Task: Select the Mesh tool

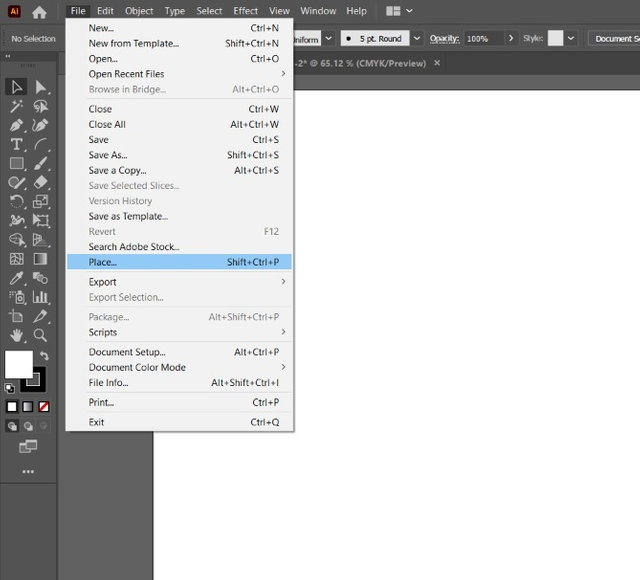Action: (16, 259)
